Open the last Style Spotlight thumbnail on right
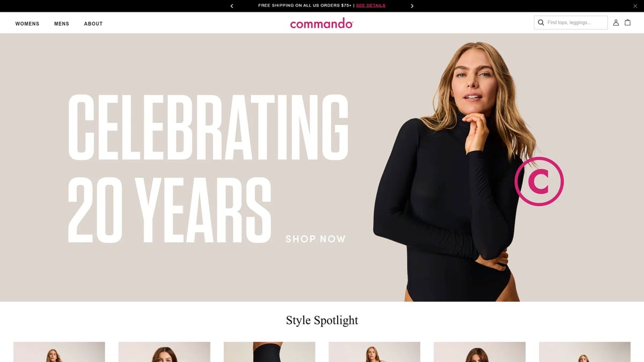 coord(584,352)
